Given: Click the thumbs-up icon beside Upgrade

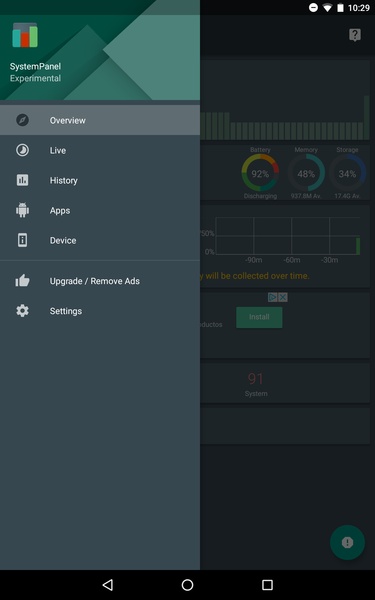Looking at the screenshot, I should coord(22,280).
